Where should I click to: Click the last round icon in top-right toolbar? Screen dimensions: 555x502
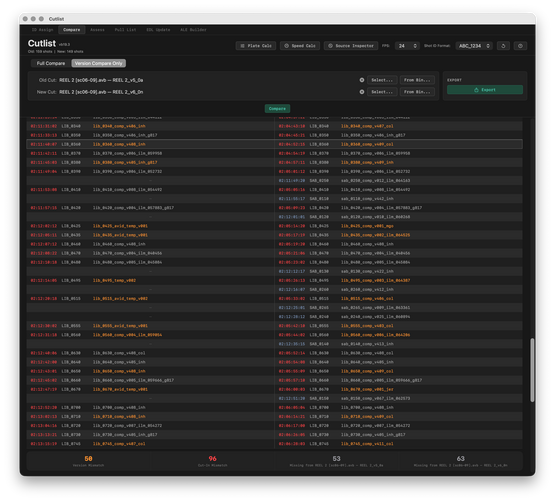(520, 46)
